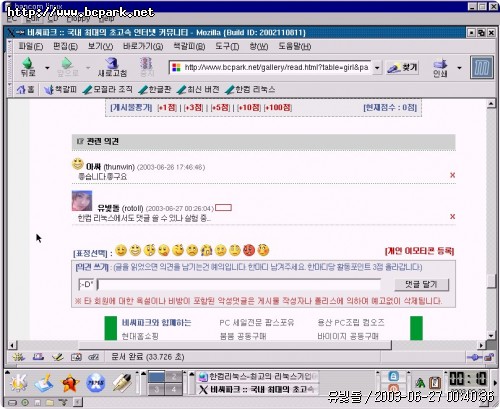Screen dimensions: 500x409
Task: Open the 창(W) menu
Action: coord(259,46)
